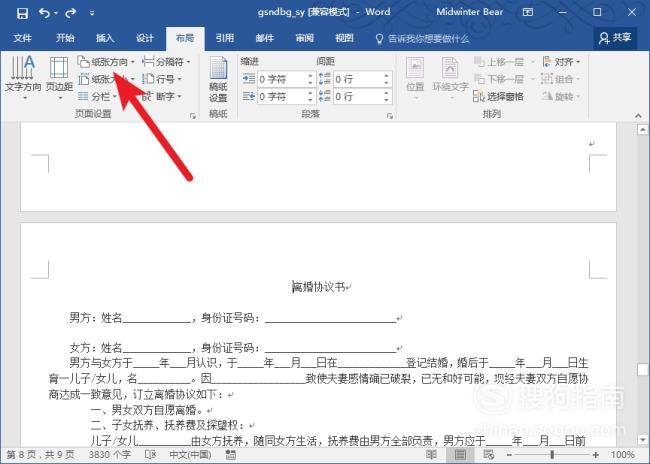Open the 位置 position menu
The height and width of the screenshot is (464, 650).
415,79
